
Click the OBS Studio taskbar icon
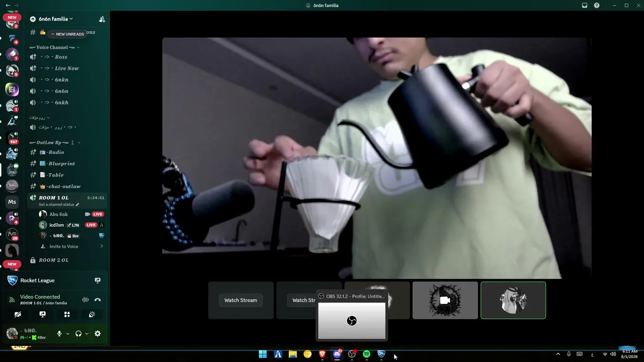[x=352, y=354]
